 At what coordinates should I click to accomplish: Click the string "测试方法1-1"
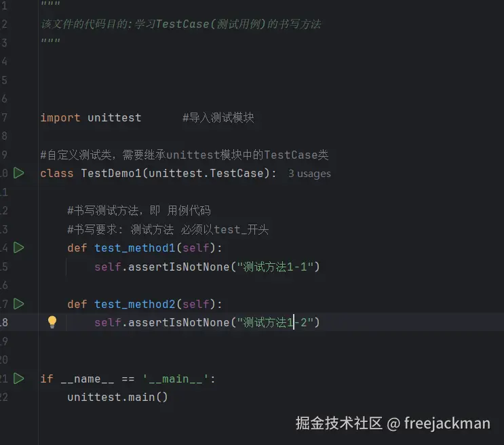pos(275,267)
